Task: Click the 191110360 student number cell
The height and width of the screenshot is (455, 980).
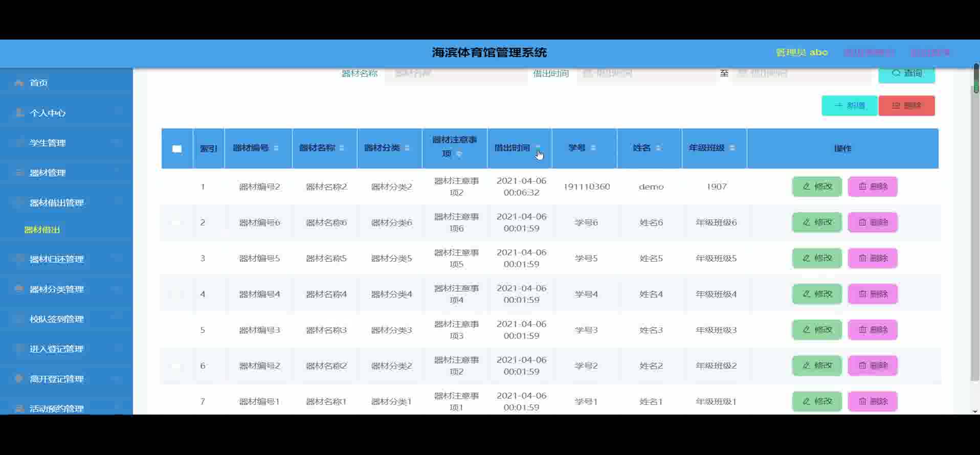Action: pos(587,187)
